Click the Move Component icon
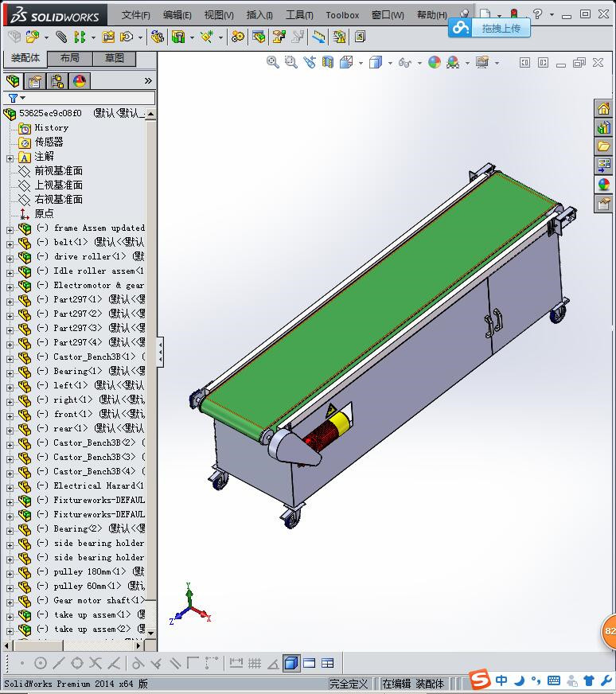 pos(127,37)
